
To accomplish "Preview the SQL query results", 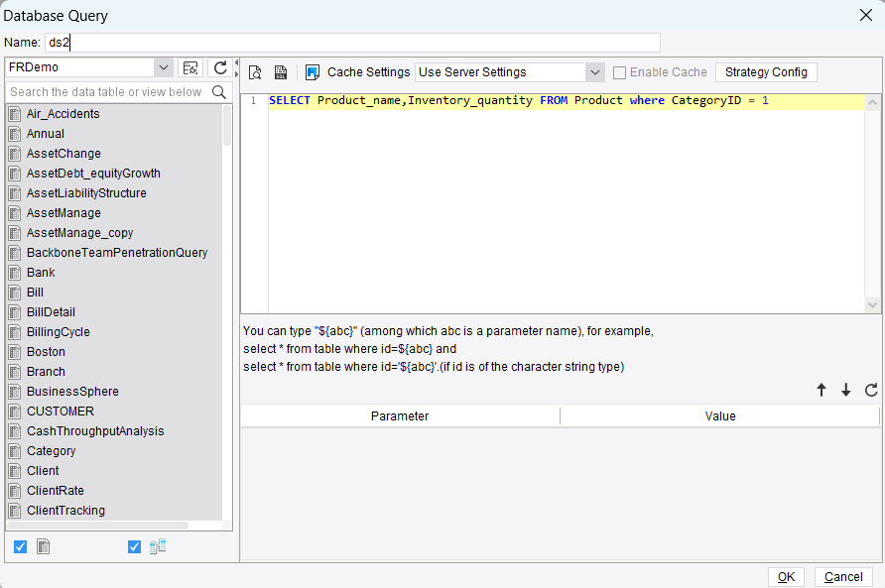I will click(255, 72).
